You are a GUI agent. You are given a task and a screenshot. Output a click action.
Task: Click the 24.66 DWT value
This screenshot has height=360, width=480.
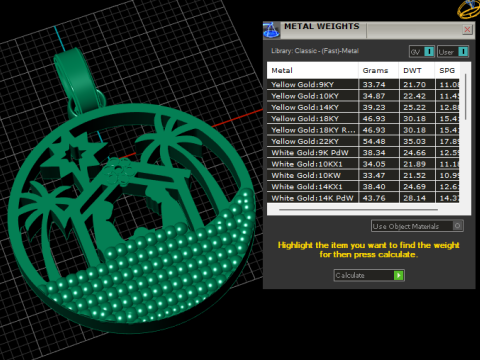pos(414,153)
